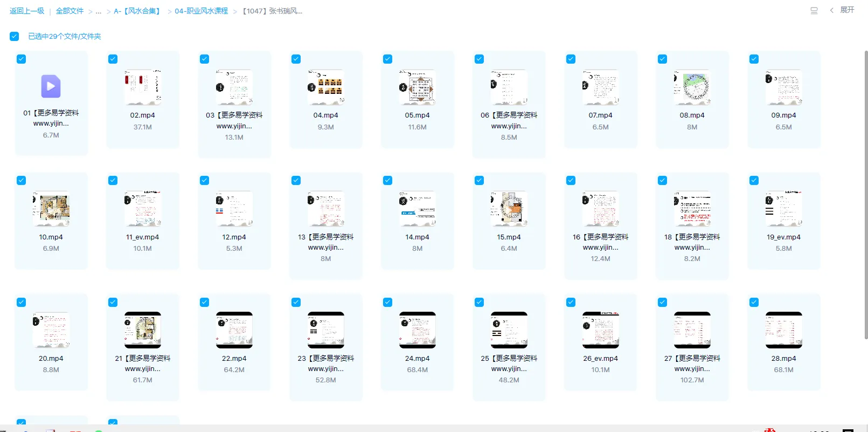Uncheck the checkbox on 12.mp4

[205, 180]
